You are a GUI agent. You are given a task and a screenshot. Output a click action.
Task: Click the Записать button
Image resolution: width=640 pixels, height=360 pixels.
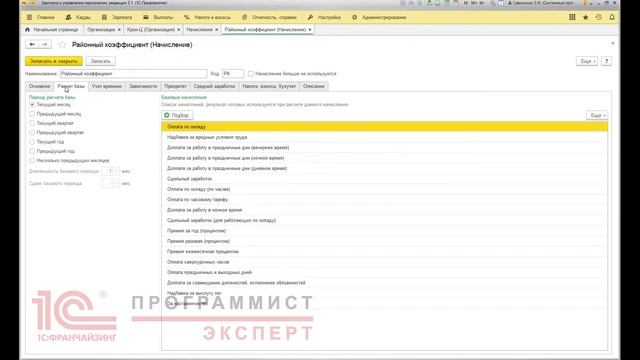coord(100,61)
